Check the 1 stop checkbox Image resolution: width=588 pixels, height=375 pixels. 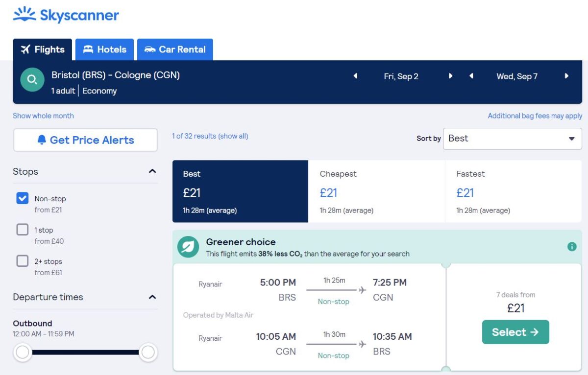[x=23, y=230]
